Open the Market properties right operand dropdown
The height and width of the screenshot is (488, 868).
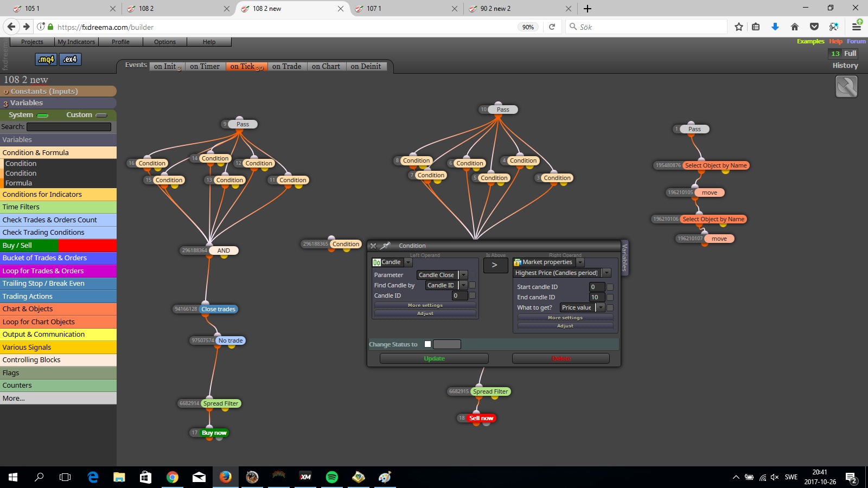tap(580, 262)
